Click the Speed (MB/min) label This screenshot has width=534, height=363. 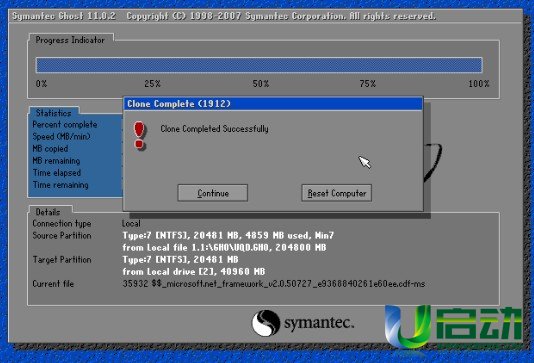coord(61,137)
